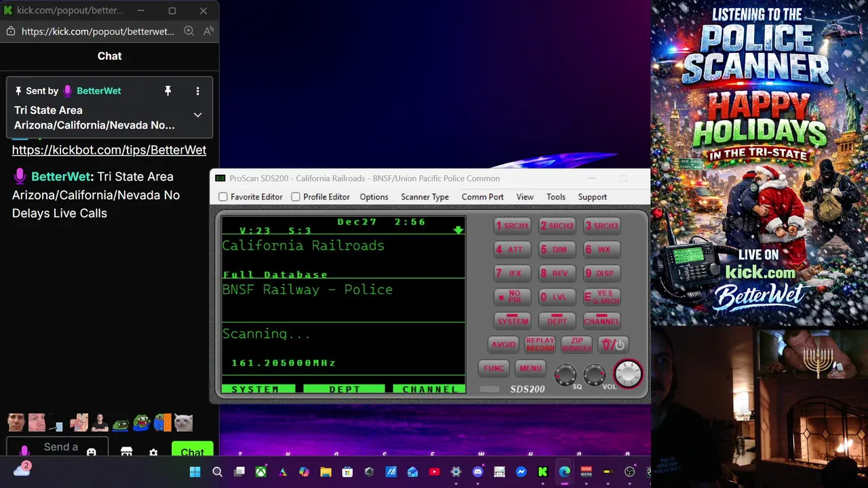Viewport: 868px width, 488px height.
Task: Click the 3 SRCH3 keypad button
Action: coord(601,226)
